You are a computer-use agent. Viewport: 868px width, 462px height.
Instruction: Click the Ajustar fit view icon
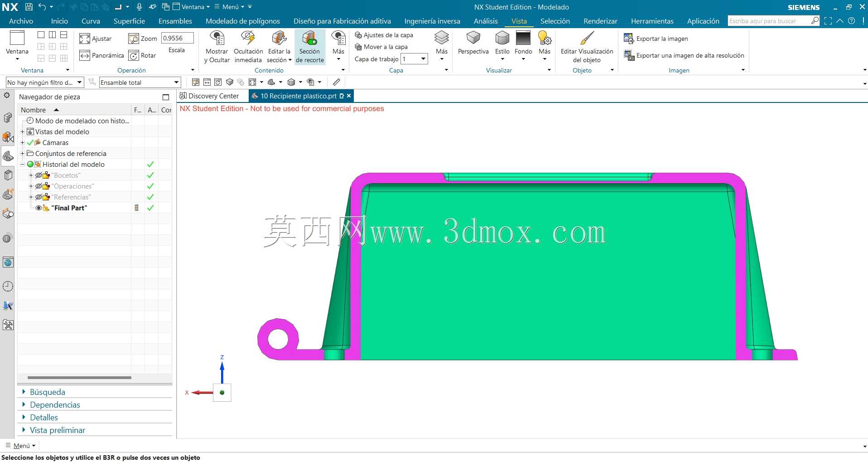pyautogui.click(x=85, y=39)
